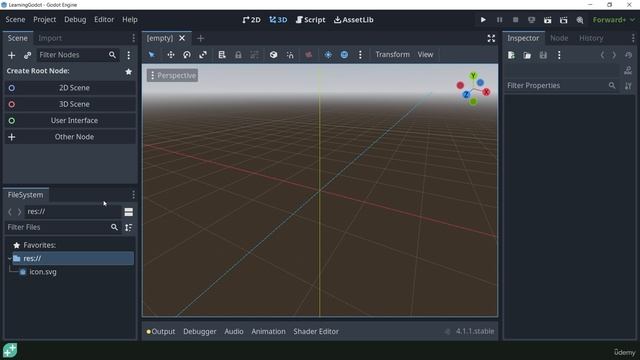Open the Transform menu in viewport toolbar

coord(392,55)
